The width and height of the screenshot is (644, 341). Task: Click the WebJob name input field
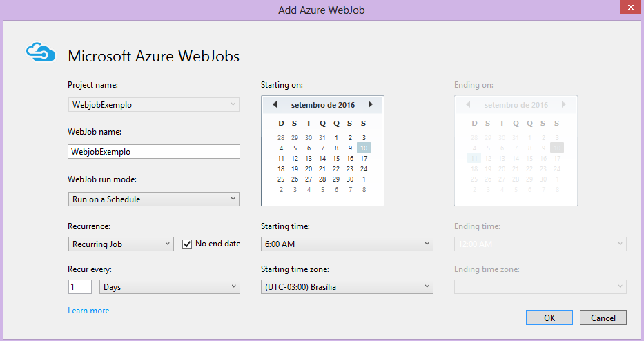tap(154, 152)
